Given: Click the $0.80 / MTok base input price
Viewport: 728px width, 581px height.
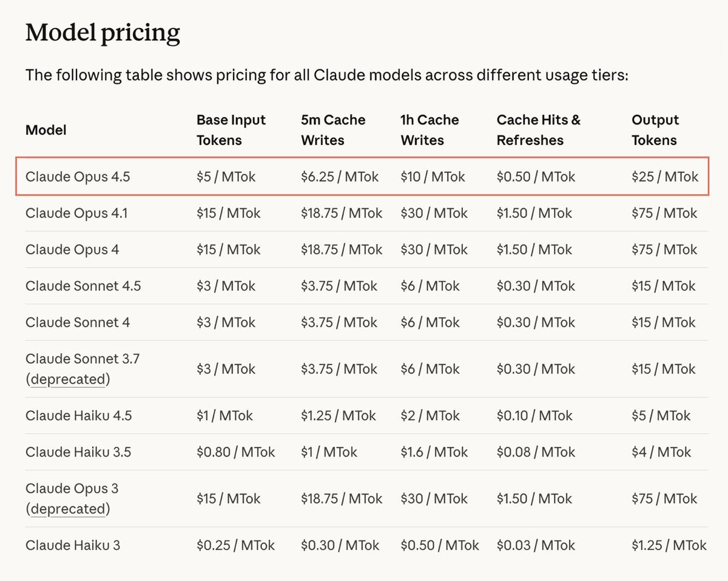Looking at the screenshot, I should [235, 452].
